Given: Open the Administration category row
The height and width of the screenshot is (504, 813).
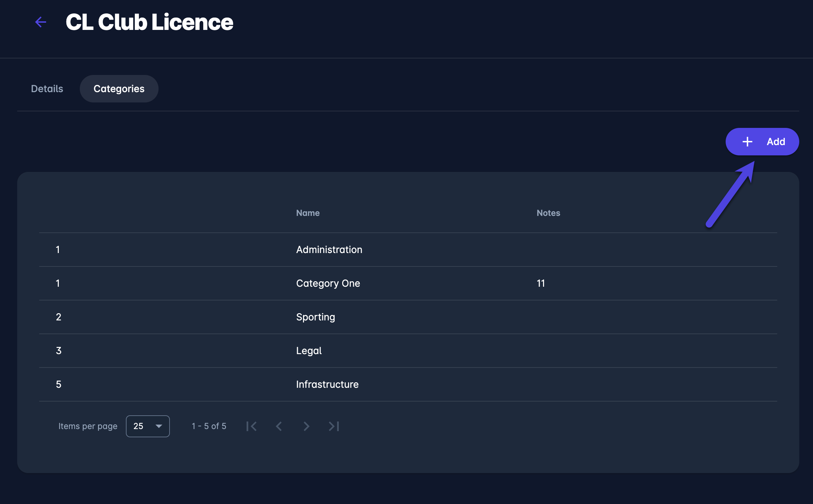Looking at the screenshot, I should pyautogui.click(x=329, y=250).
